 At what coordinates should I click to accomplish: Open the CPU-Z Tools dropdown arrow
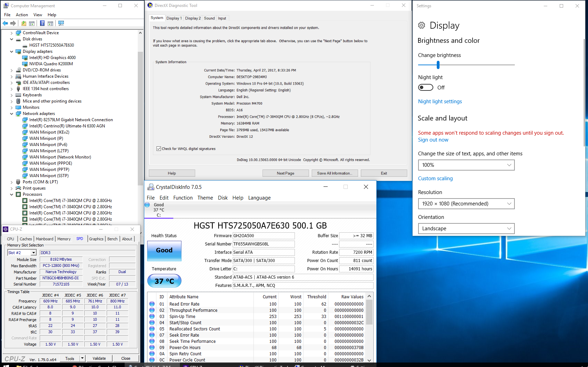(x=82, y=358)
